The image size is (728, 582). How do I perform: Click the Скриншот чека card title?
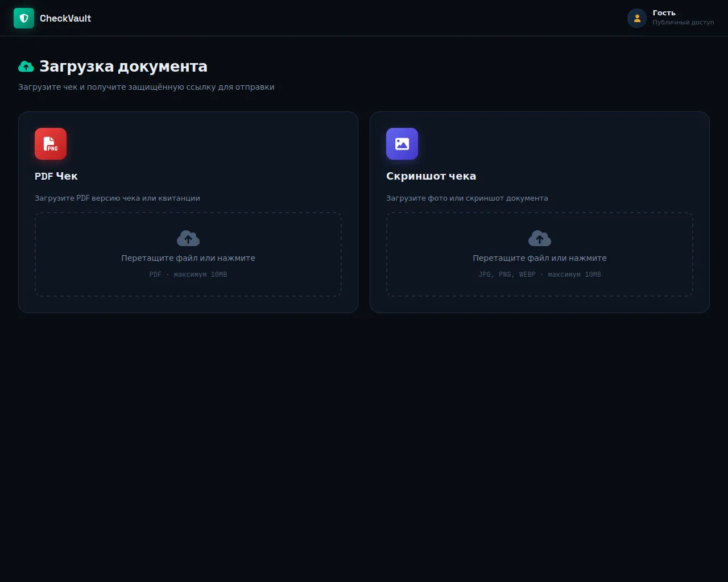(431, 176)
